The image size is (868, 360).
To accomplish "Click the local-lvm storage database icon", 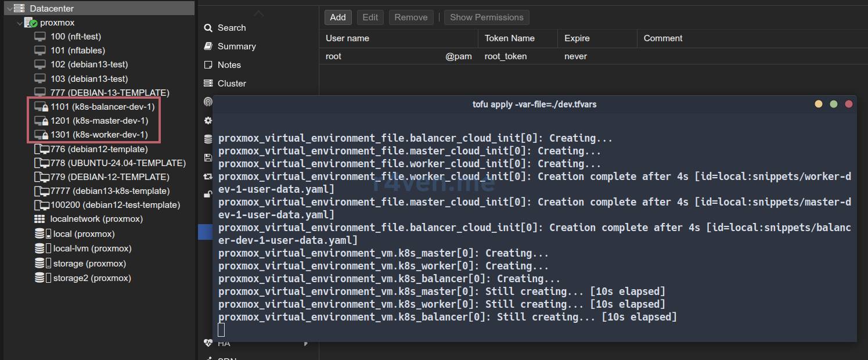I will tap(40, 249).
